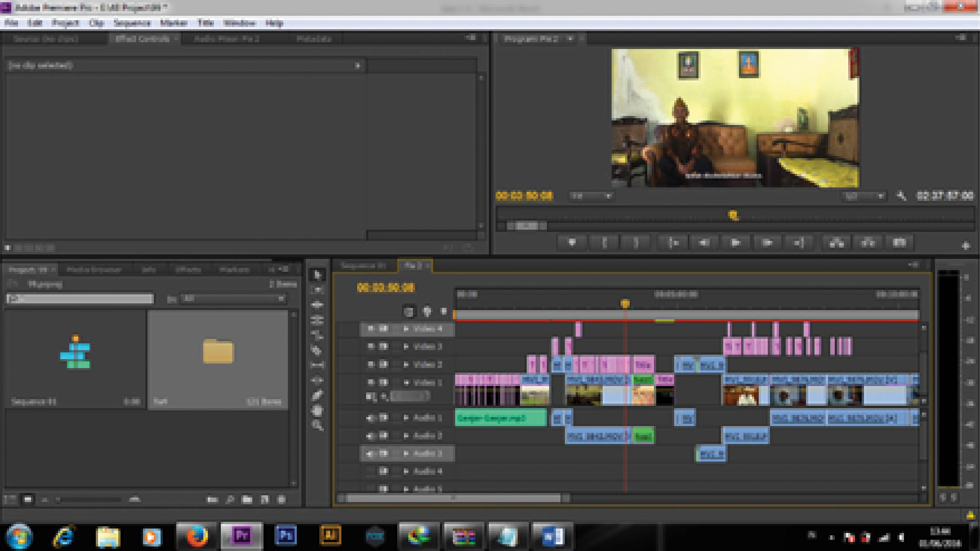Switch to the Effects tab
This screenshot has height=551, width=980.
(x=188, y=269)
